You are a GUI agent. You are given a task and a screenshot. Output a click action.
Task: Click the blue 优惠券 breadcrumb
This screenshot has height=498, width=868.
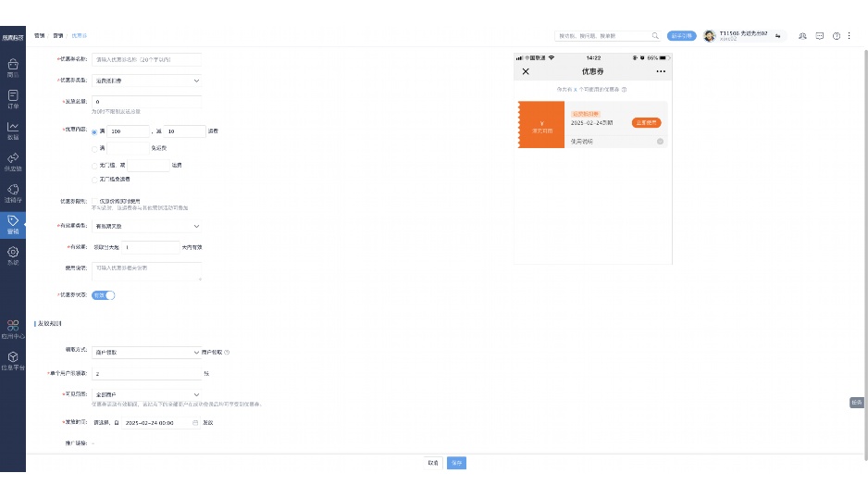click(80, 35)
